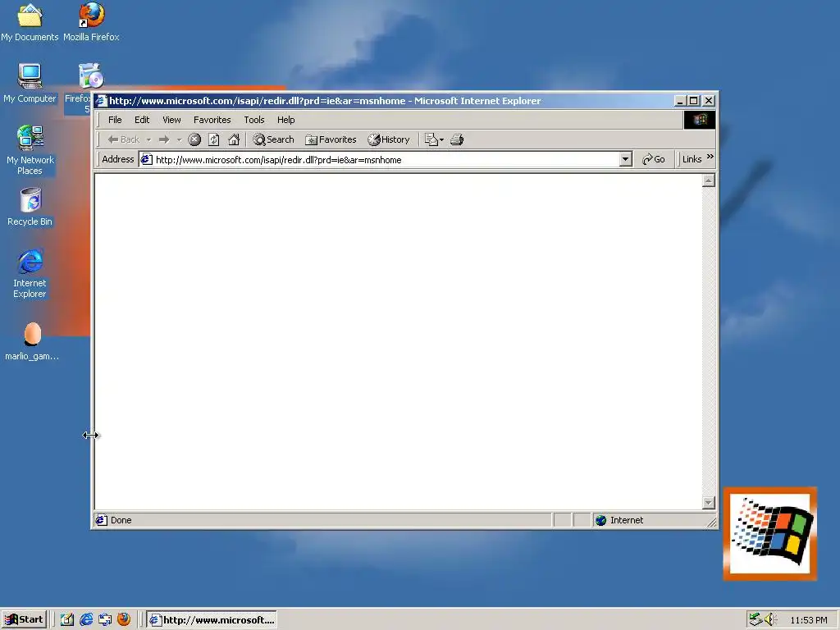The image size is (840, 630).
Task: Select the egg-shaped marlio_gam desktop icon
Action: point(32,340)
